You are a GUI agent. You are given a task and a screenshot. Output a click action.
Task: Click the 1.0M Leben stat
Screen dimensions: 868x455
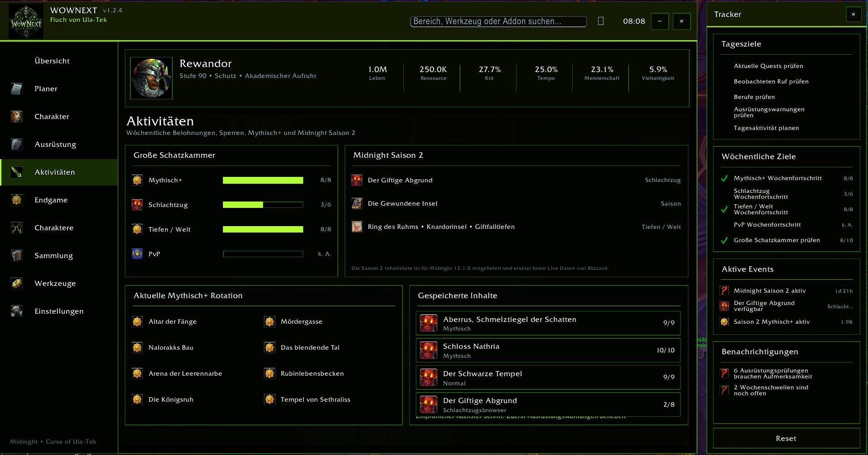[x=377, y=73]
